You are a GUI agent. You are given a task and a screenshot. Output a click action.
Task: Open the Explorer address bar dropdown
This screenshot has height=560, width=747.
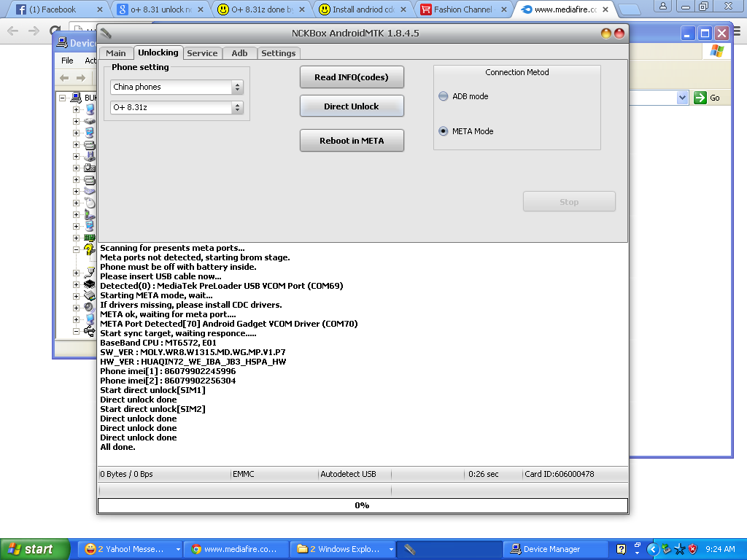(682, 98)
